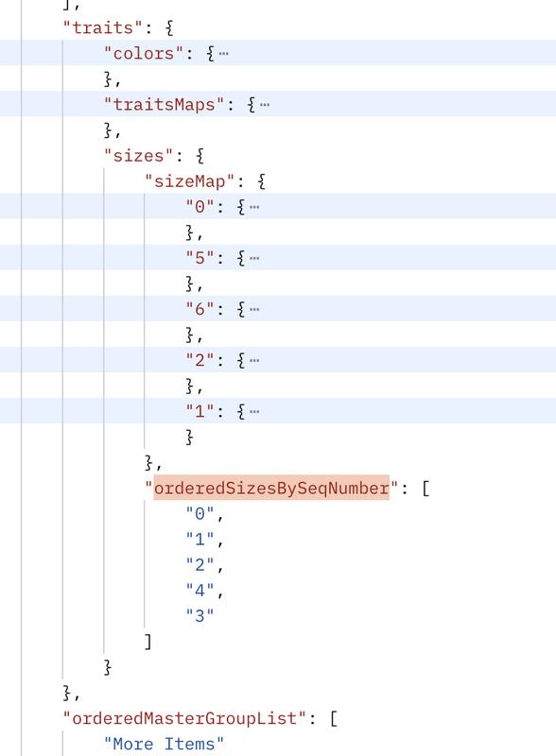Click the "sizeMap" key
The height and width of the screenshot is (756, 556).
[190, 181]
